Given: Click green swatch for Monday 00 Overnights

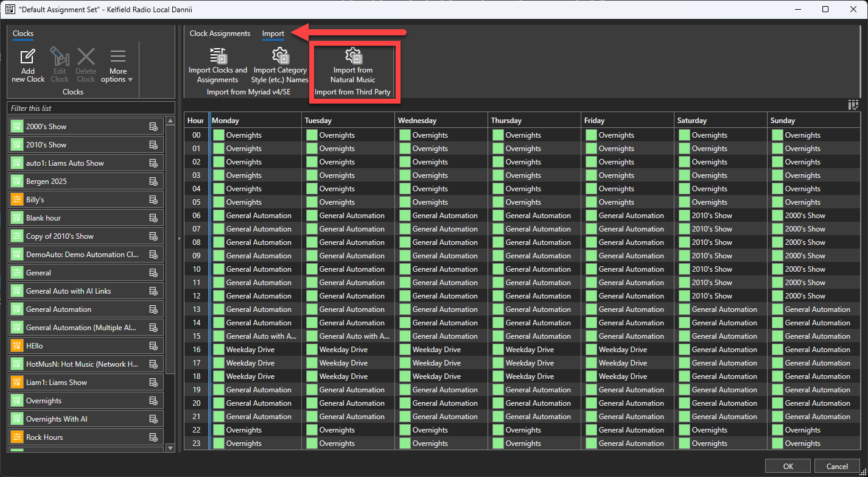Looking at the screenshot, I should tap(219, 135).
